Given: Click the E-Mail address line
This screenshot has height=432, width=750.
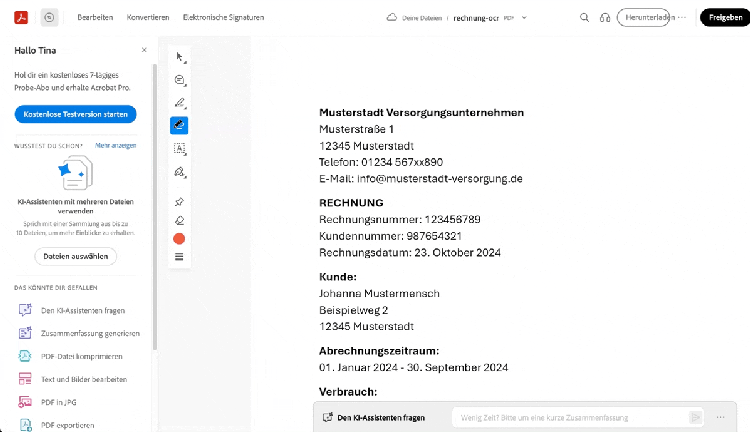Looking at the screenshot, I should click(420, 179).
